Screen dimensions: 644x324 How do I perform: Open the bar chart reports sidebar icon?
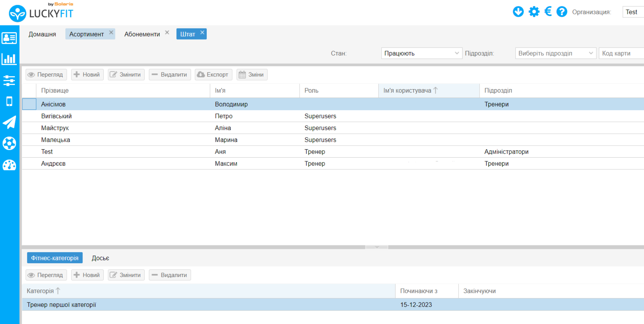pyautogui.click(x=9, y=59)
